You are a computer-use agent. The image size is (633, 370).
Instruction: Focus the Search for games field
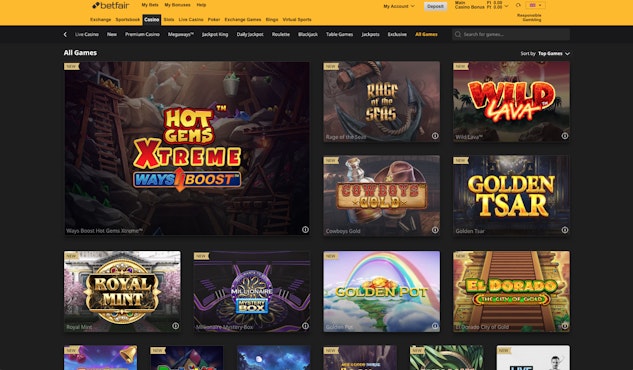[511, 34]
